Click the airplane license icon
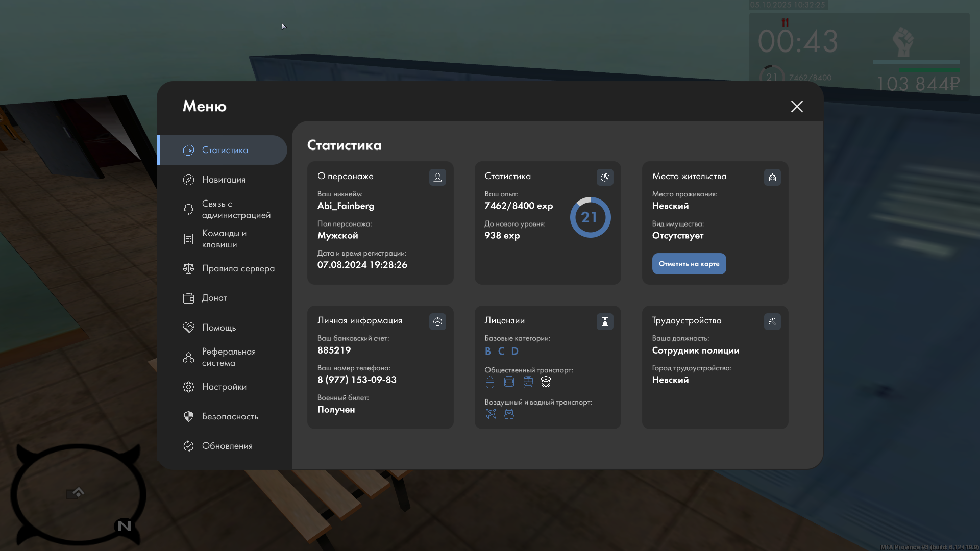Image resolution: width=980 pixels, height=551 pixels. coord(491,414)
